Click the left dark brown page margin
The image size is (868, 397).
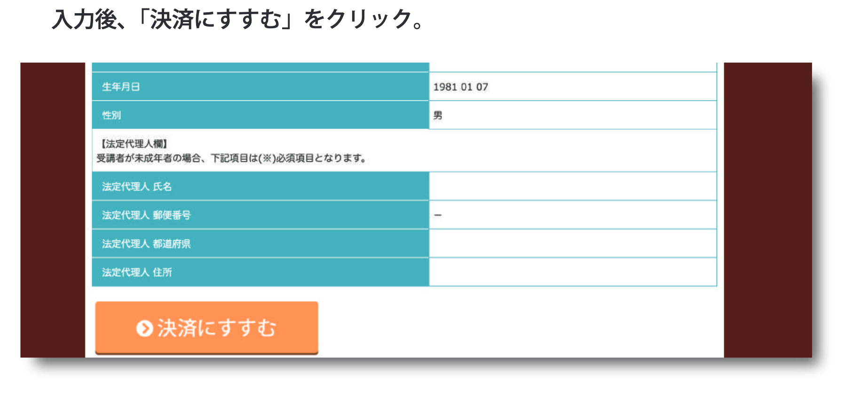click(x=53, y=210)
